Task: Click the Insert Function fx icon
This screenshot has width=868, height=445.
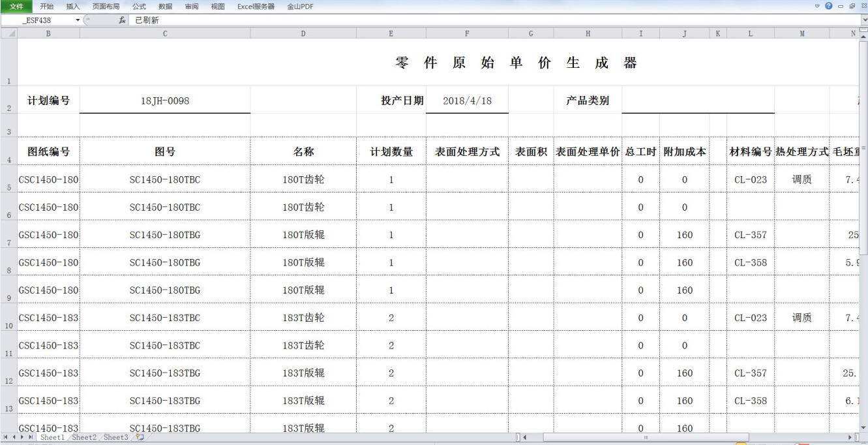Action: [123, 20]
